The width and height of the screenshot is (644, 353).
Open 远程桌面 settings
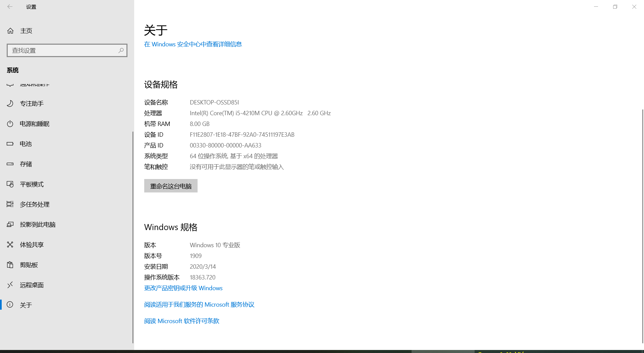tap(32, 285)
